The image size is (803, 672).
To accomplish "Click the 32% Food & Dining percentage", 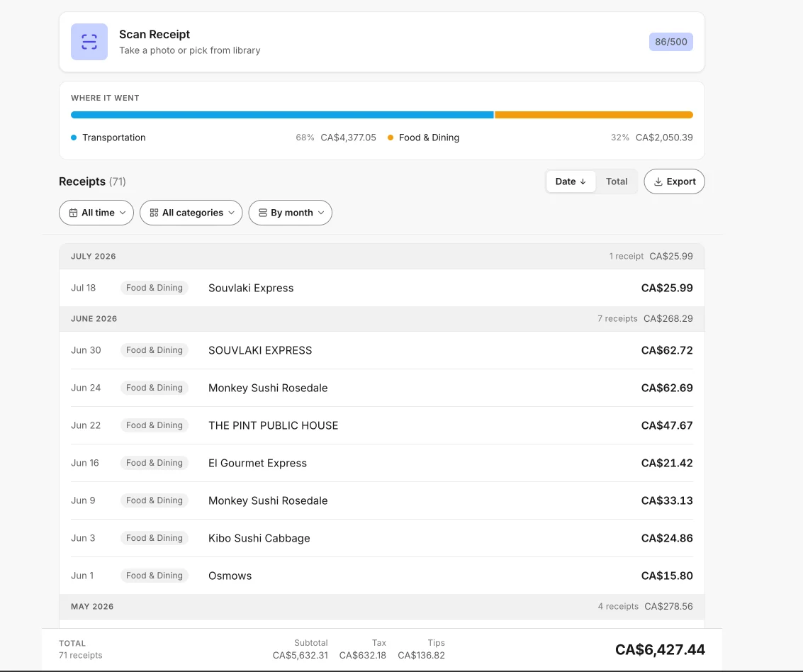I will coord(619,138).
